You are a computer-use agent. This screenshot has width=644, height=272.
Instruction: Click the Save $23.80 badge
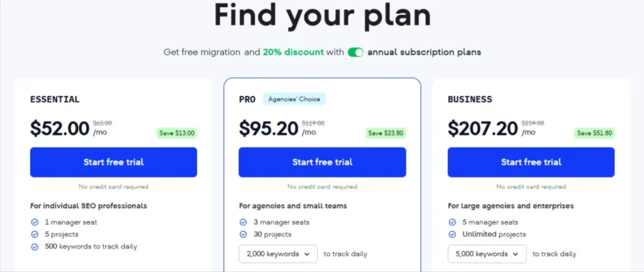point(386,133)
